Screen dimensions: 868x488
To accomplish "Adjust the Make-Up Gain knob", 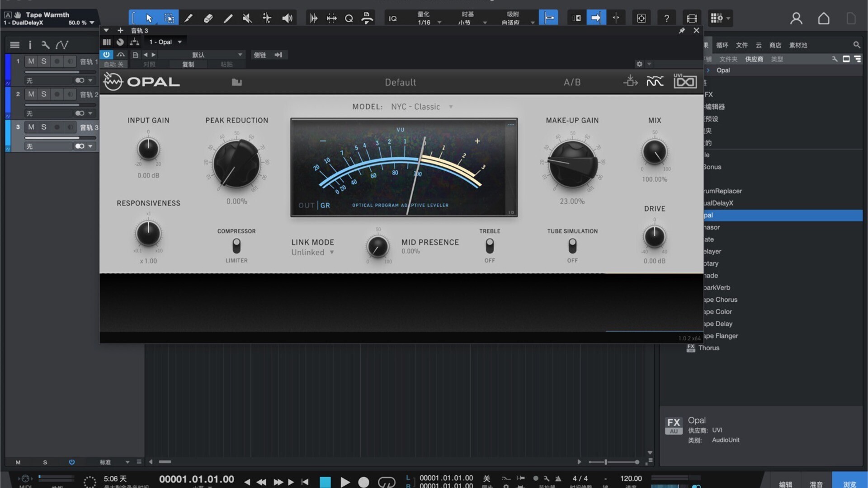I will click(572, 164).
